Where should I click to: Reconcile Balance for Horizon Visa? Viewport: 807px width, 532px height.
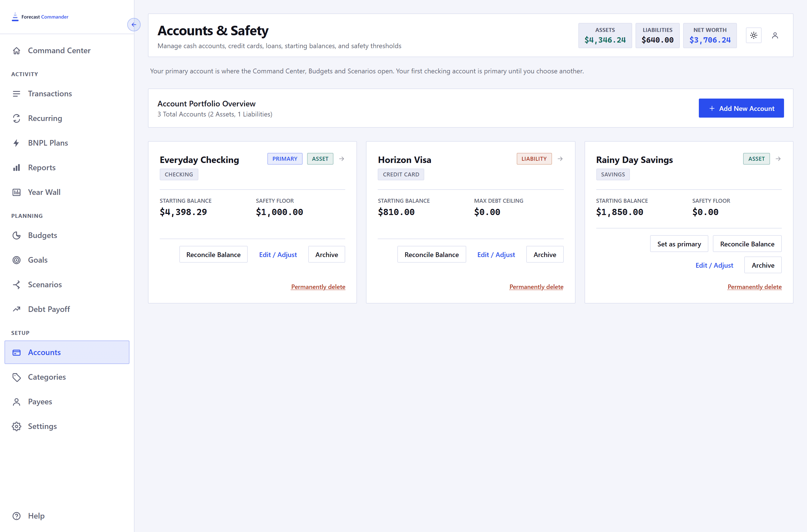(x=432, y=255)
